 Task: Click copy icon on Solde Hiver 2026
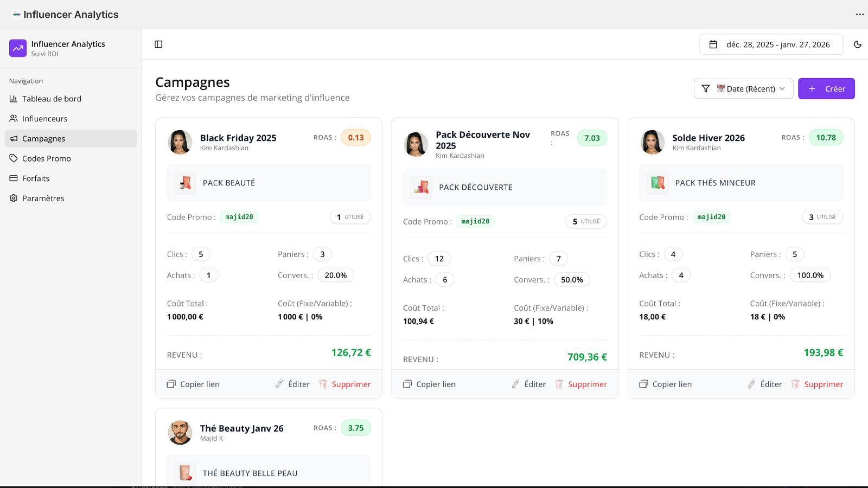[x=644, y=384]
